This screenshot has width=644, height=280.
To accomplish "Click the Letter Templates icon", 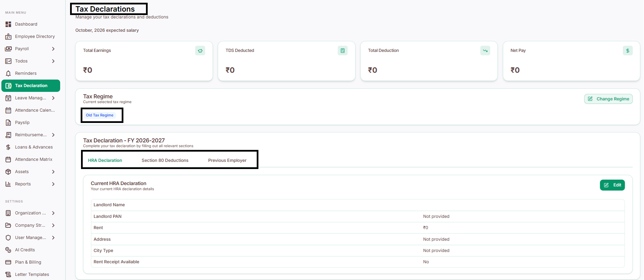I will [8, 275].
